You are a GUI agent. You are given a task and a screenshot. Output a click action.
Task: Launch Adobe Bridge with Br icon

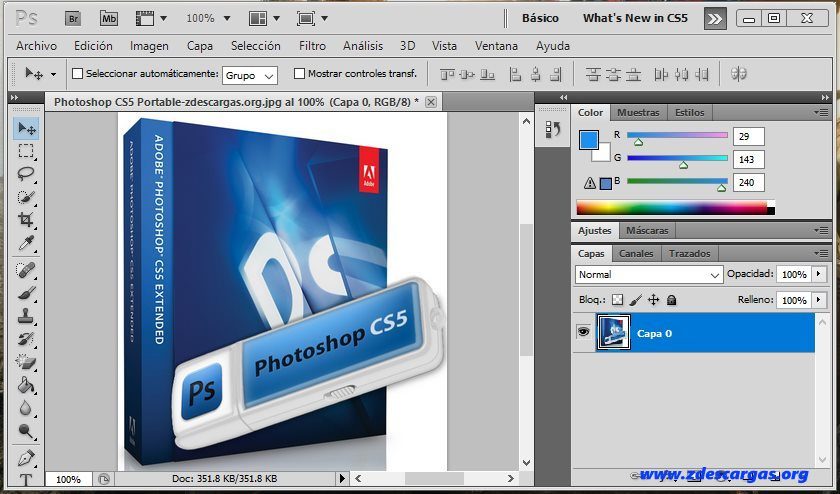tap(73, 19)
